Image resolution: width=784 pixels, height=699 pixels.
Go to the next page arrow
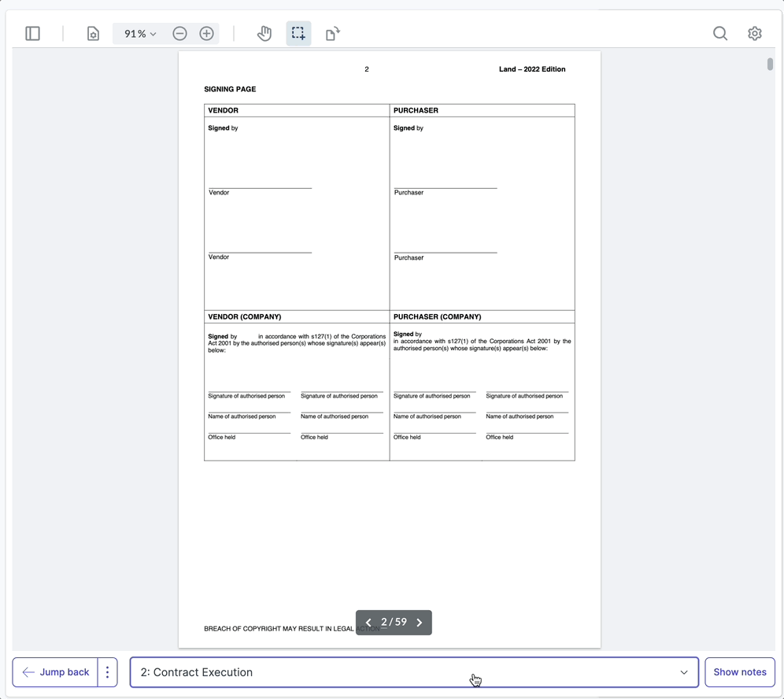[x=420, y=623]
